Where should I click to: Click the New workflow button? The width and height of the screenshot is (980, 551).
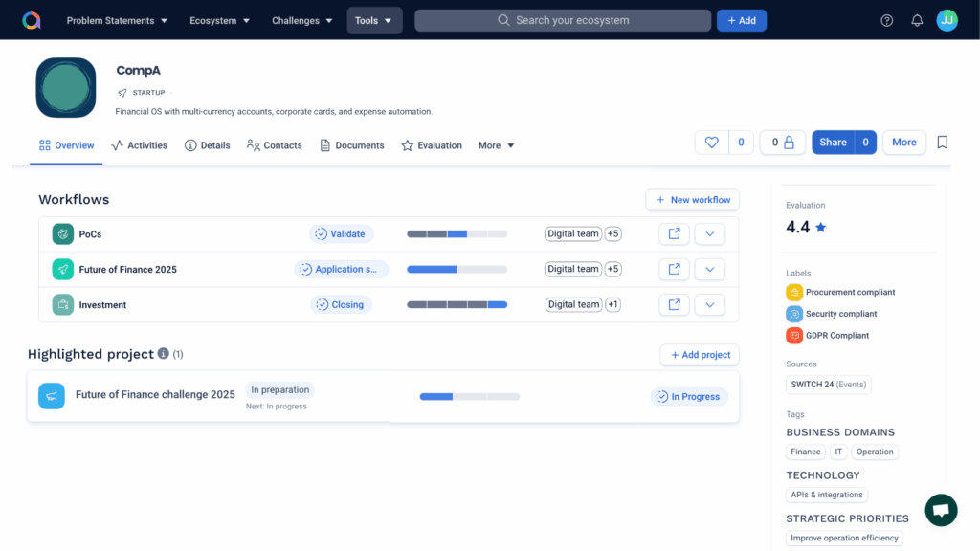(692, 200)
